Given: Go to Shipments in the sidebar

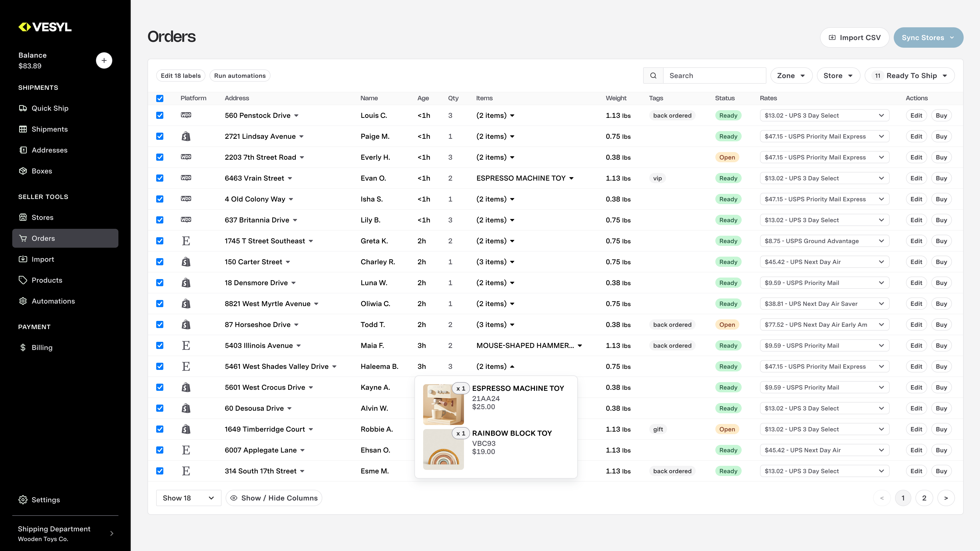Looking at the screenshot, I should (x=50, y=129).
